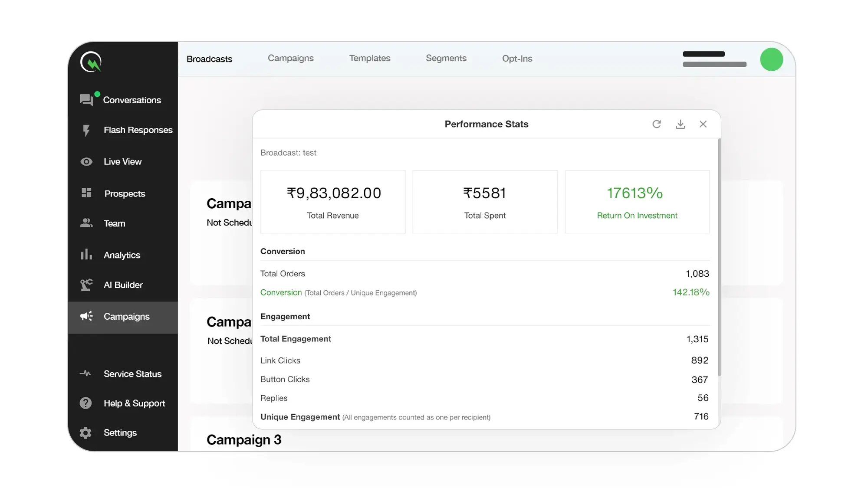Image resolution: width=868 pixels, height=488 pixels.
Task: Select the Campaigns megaphone sidebar item
Action: 86,316
